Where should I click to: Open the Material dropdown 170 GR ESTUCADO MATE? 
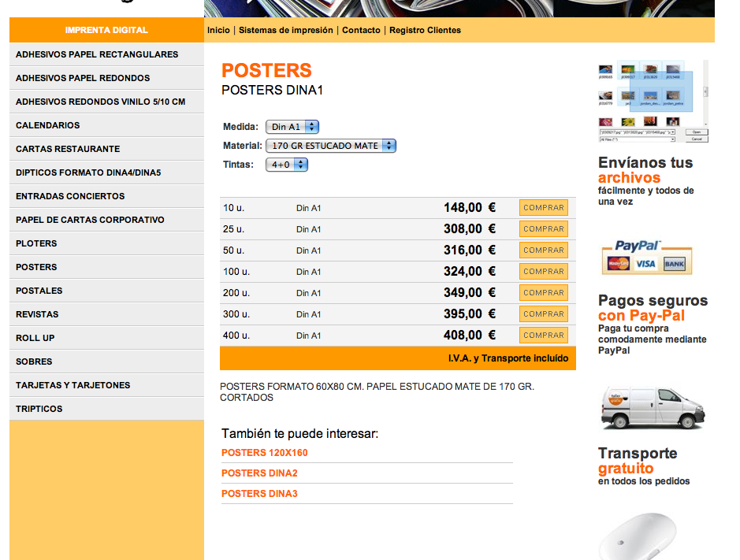[x=331, y=146]
